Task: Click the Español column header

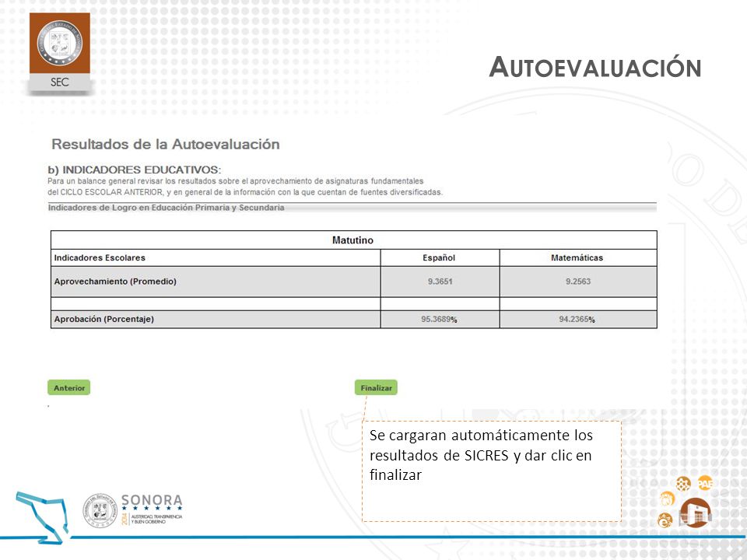Action: pos(439,257)
